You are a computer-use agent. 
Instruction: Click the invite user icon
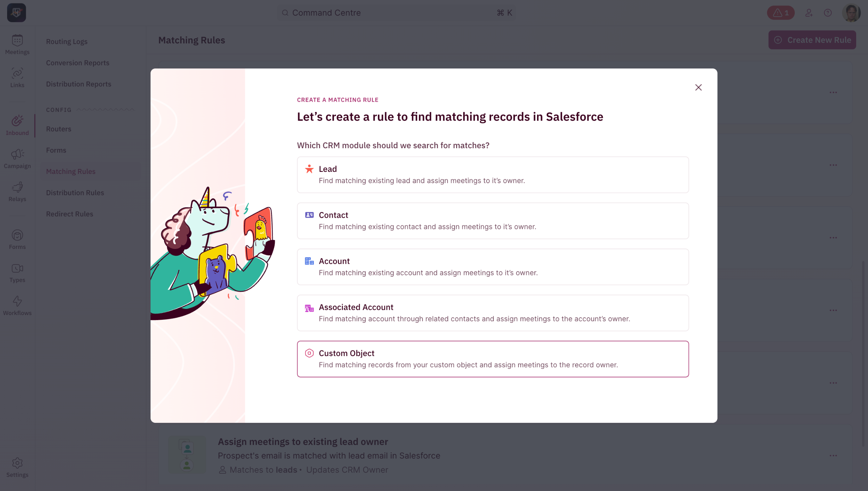pos(809,13)
